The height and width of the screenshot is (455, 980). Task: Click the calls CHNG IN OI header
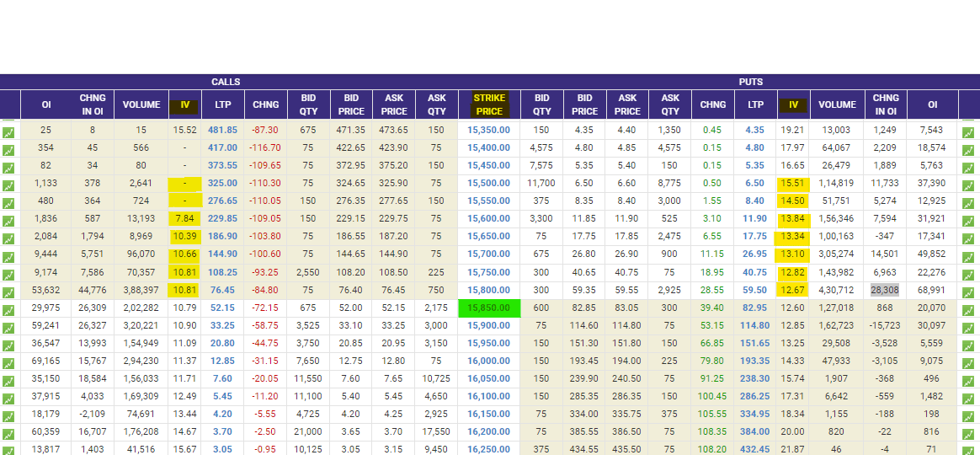click(x=93, y=104)
